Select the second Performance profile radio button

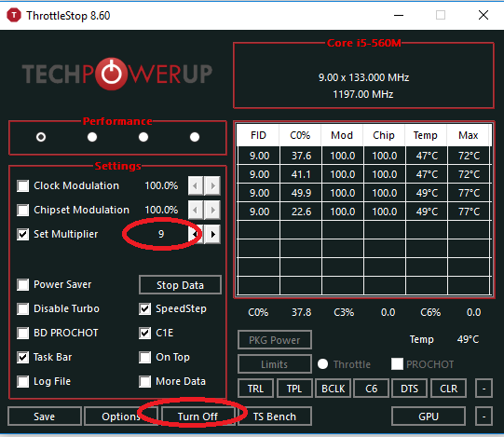coord(92,137)
